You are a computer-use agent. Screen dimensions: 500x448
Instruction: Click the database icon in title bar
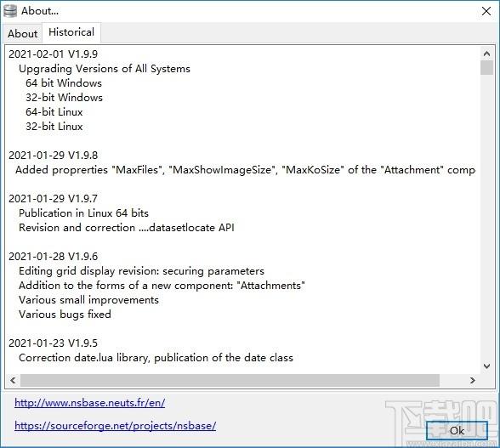point(10,11)
